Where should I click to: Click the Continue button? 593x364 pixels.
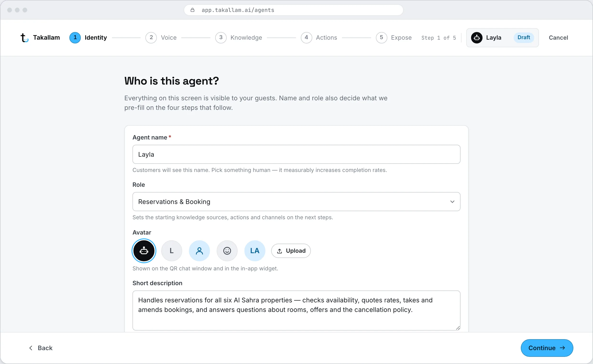click(x=547, y=348)
